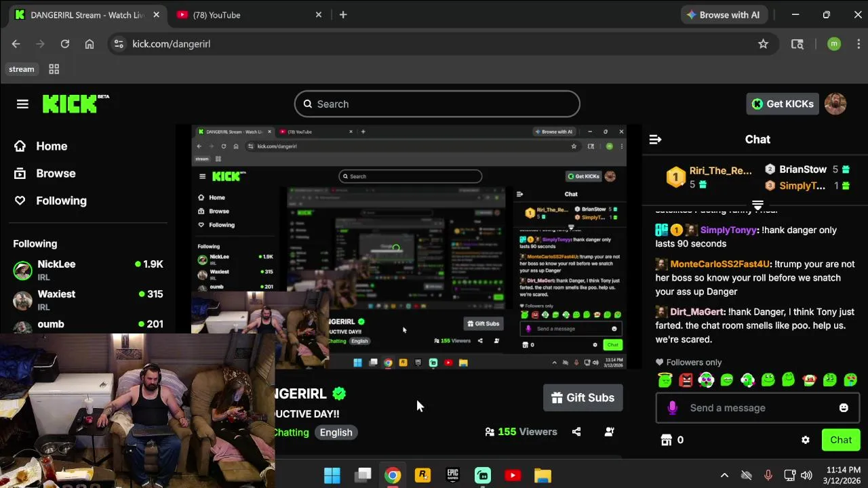Click the purple microphone icon in chat
The image size is (868, 488).
coord(672,408)
